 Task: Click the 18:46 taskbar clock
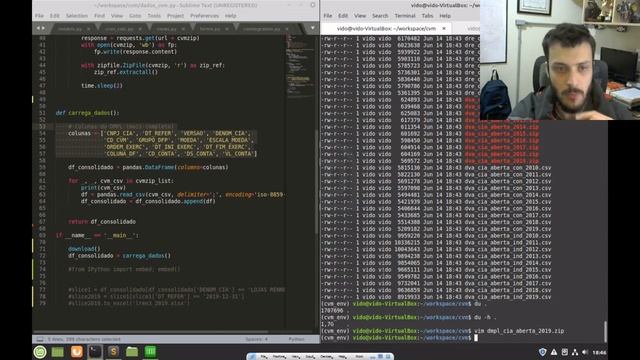(599, 353)
